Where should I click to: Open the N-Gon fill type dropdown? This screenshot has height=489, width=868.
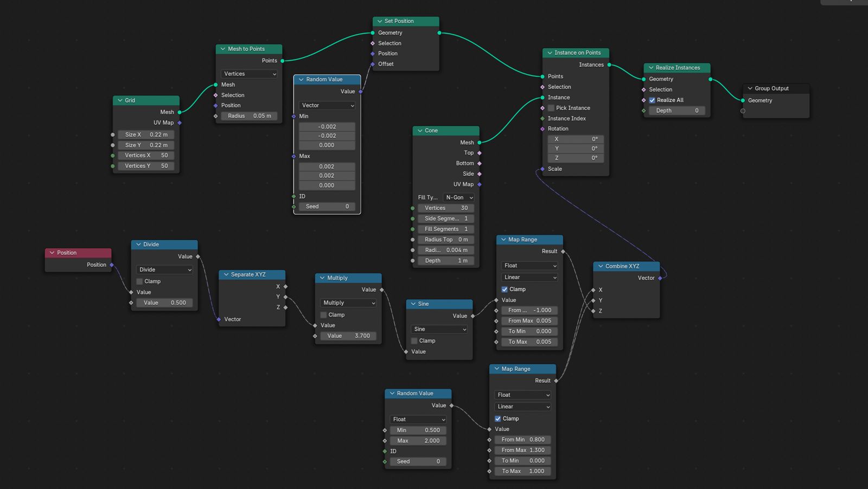click(459, 198)
